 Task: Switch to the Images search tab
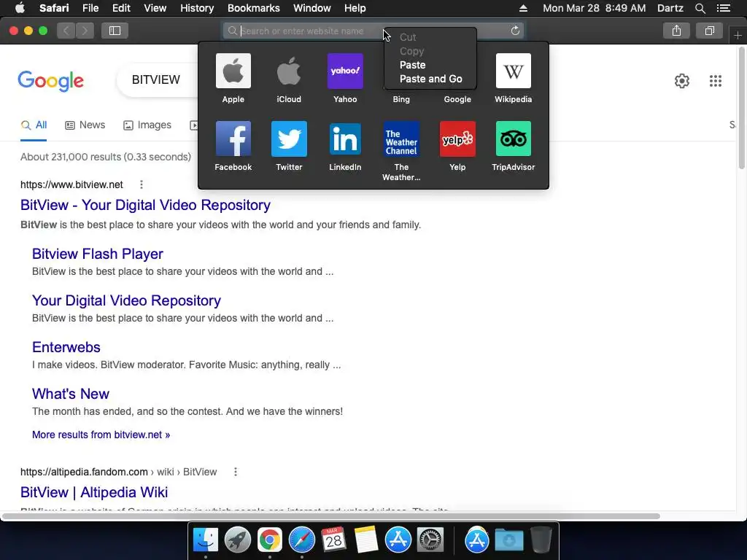[x=147, y=125]
